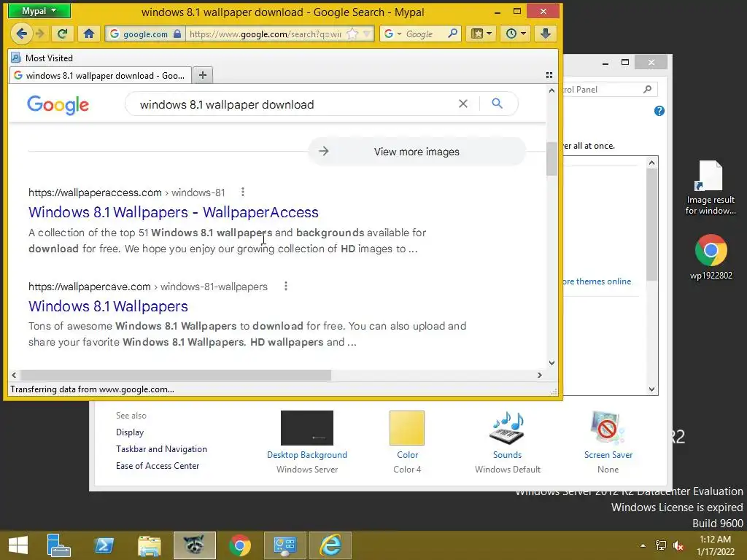Click the network tray icon
The image size is (747, 560).
coord(661,545)
